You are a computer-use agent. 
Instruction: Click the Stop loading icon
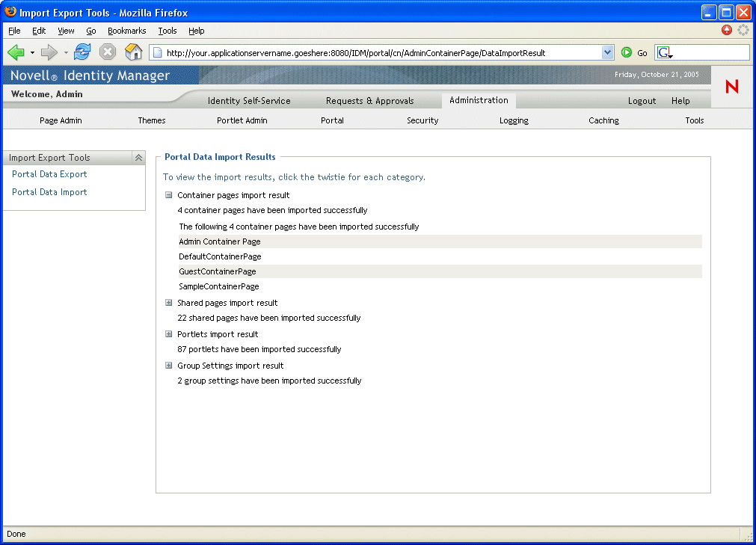[108, 52]
